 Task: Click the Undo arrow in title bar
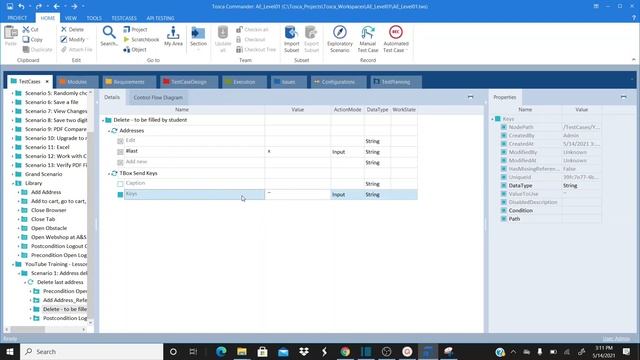pos(21,6)
